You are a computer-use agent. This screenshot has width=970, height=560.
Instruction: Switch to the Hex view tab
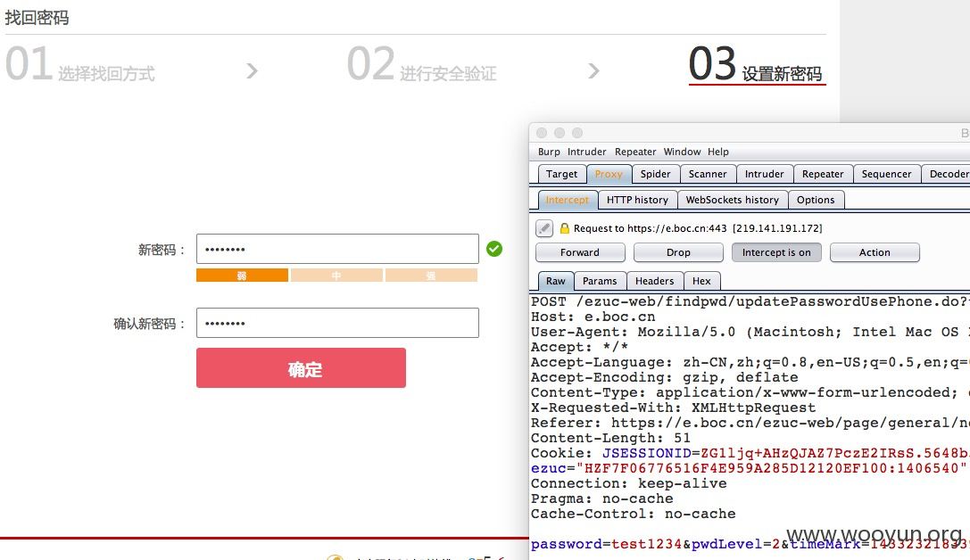point(701,281)
